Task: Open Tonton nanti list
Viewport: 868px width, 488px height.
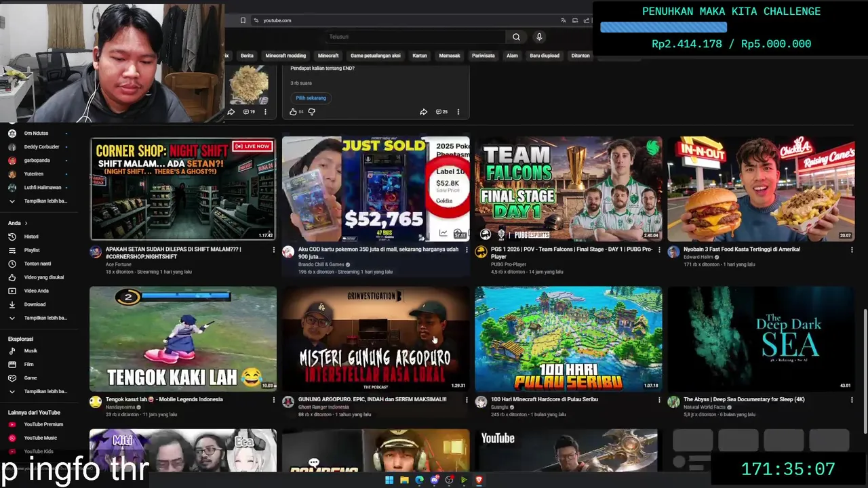Action: 37,264
